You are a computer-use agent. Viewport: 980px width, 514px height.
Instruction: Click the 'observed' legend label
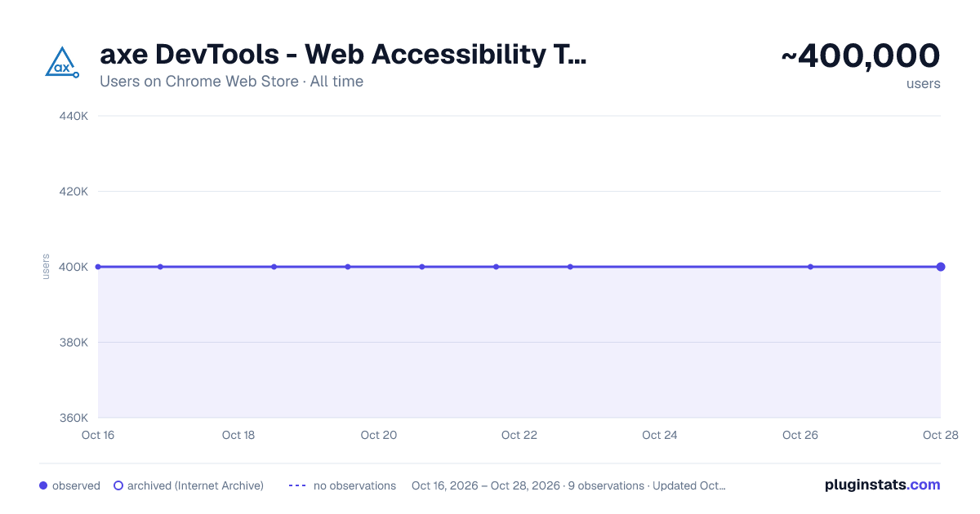click(x=76, y=485)
